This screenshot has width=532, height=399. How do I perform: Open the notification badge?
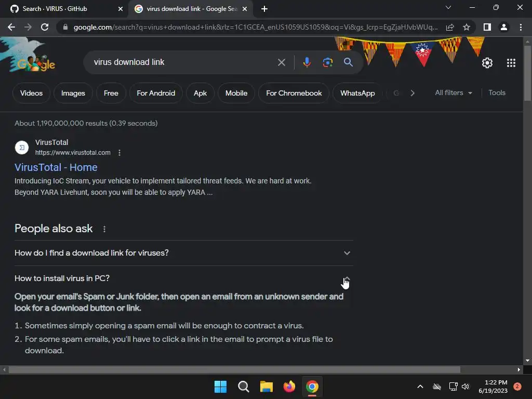click(x=517, y=387)
